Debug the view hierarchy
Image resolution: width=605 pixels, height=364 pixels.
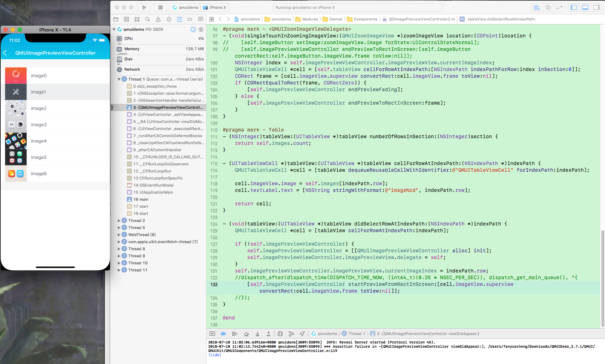pyautogui.click(x=280, y=333)
